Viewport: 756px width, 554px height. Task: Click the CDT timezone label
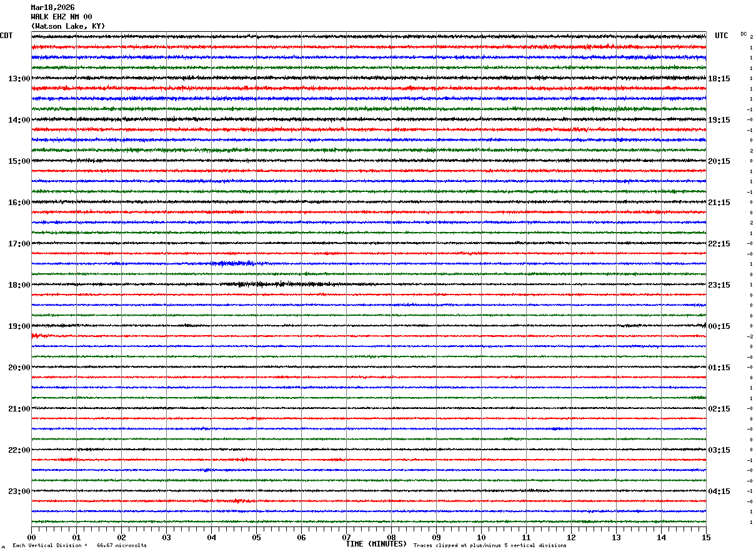point(6,36)
